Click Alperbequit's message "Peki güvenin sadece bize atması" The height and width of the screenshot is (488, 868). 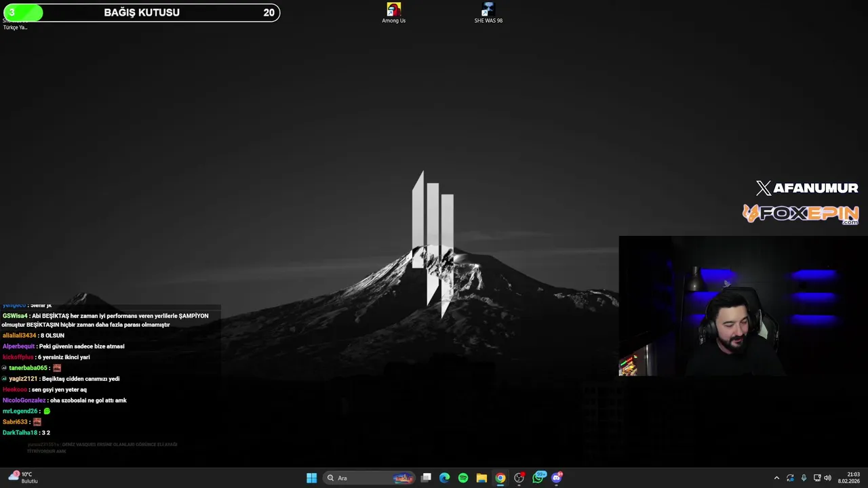pyautogui.click(x=81, y=346)
